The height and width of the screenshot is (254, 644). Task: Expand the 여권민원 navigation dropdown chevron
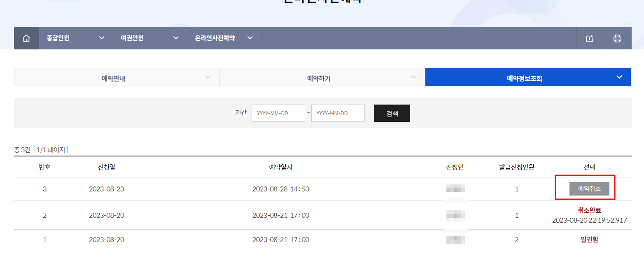coord(176,37)
